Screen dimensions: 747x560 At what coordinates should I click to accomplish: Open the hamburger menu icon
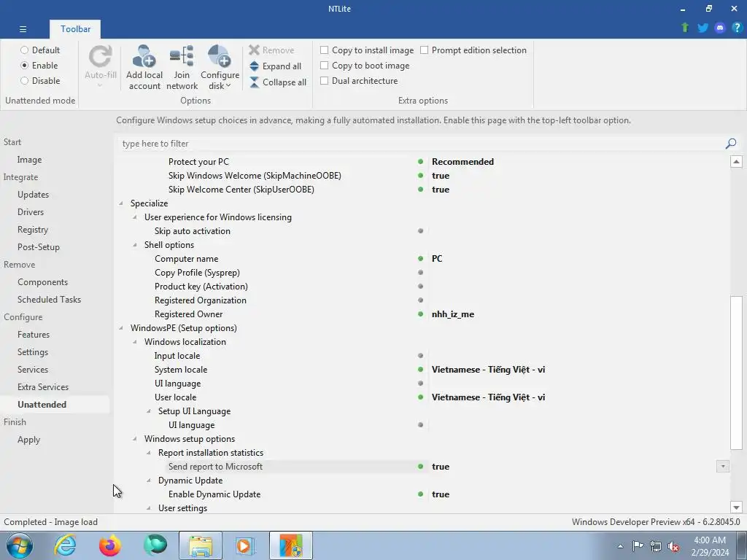(23, 29)
